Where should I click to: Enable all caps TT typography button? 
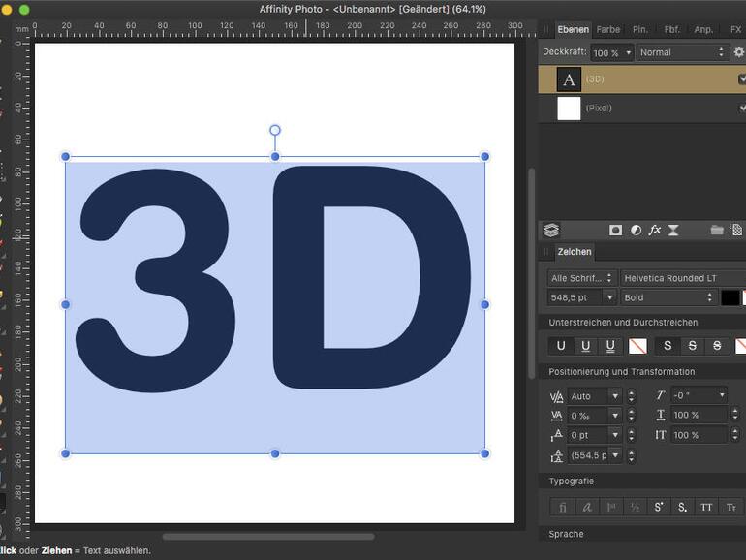[x=706, y=507]
